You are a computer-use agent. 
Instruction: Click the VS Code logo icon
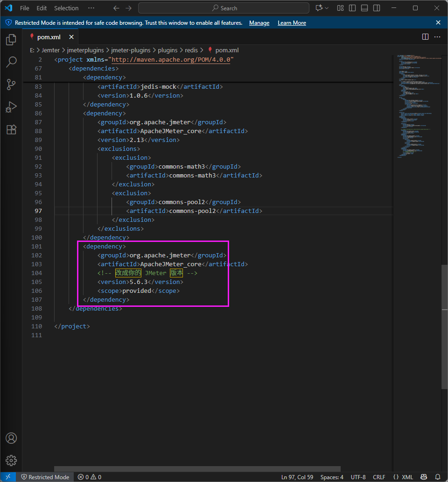(8, 8)
